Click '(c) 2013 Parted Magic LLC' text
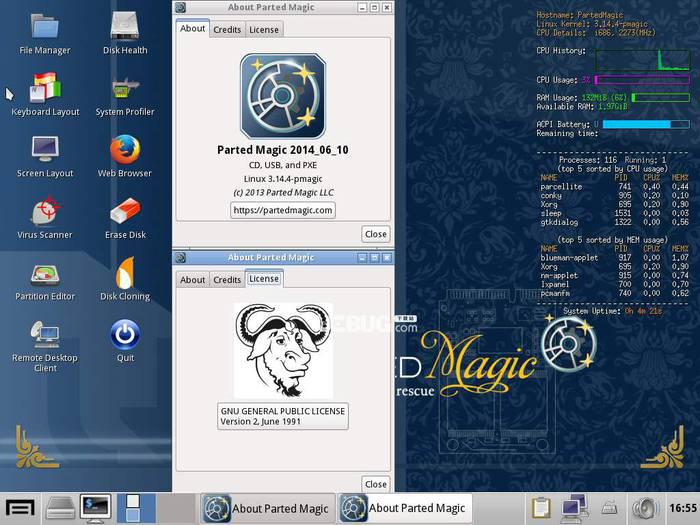 coord(283,192)
